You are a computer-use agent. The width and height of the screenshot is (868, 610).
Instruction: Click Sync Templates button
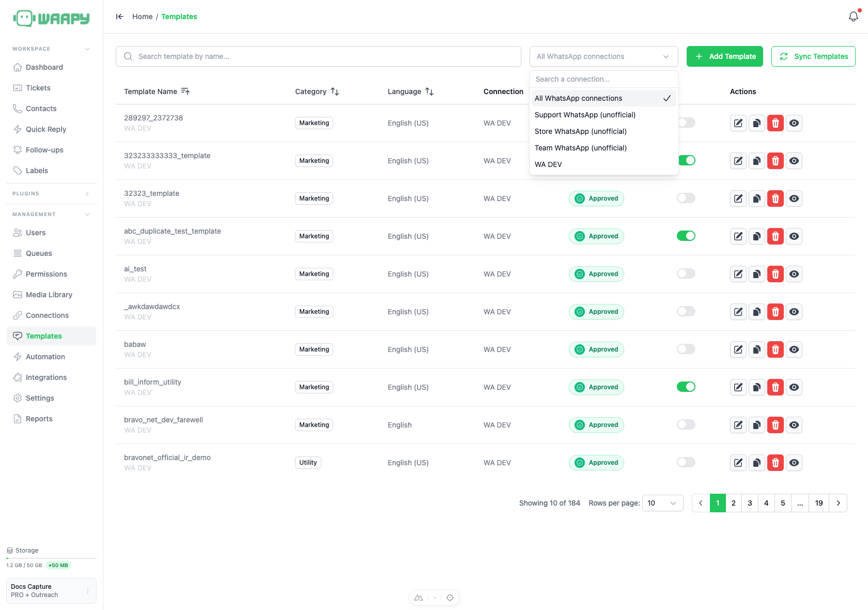[x=813, y=56]
